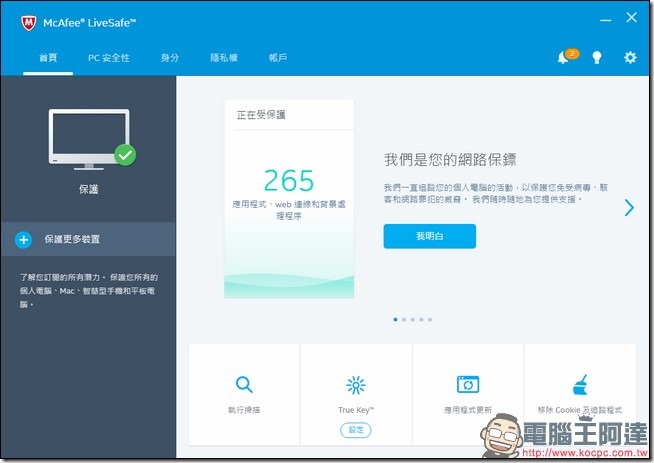Click the cookie cleaner broom icon
Image resolution: width=654 pixels, height=463 pixels.
tap(580, 385)
